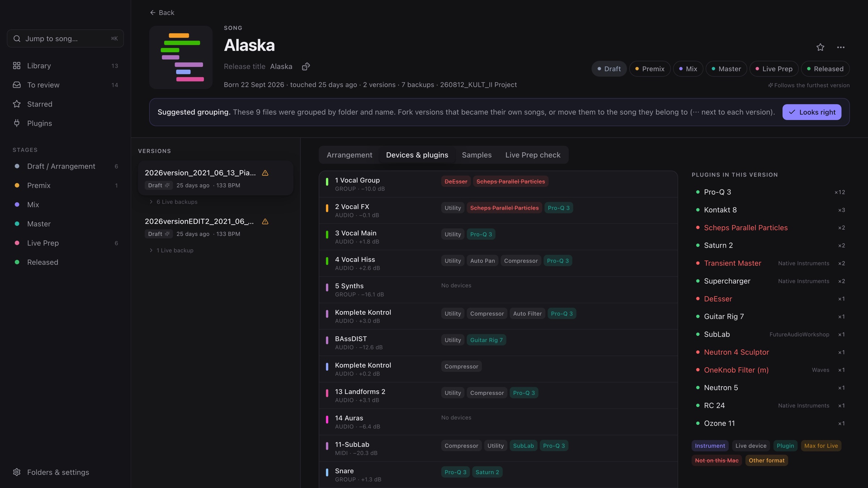Screen dimensions: 868x488
Task: Open Live Prep stage in sidebar
Action: click(65, 243)
